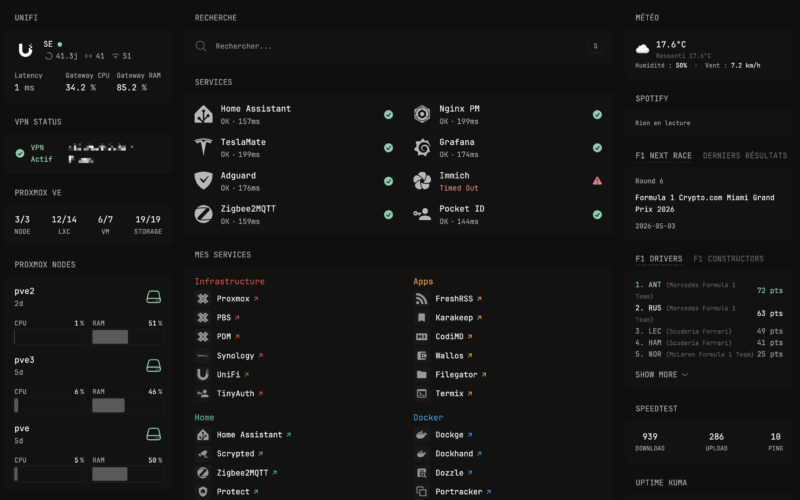This screenshot has width=800, height=500.
Task: Click the VPN active status check icon
Action: coord(20,153)
